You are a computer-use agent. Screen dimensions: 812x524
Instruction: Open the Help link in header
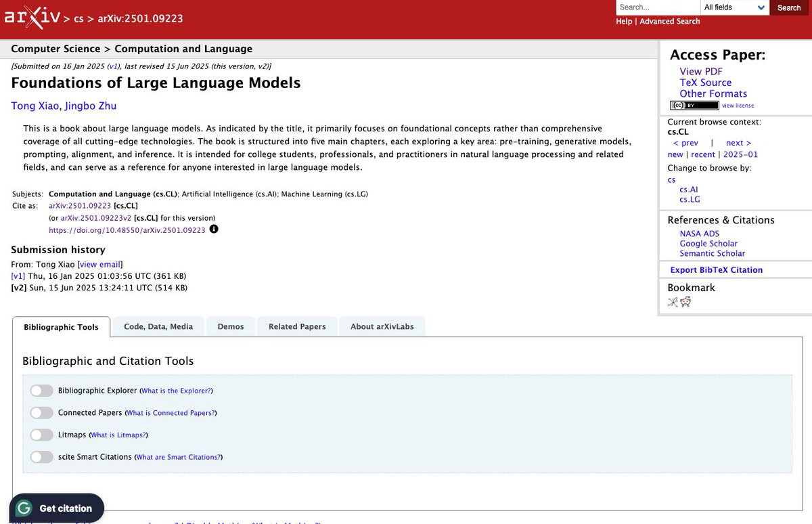[624, 22]
